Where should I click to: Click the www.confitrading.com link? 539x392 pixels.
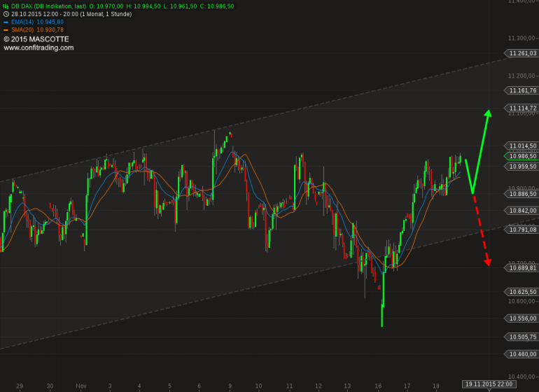tap(38, 48)
